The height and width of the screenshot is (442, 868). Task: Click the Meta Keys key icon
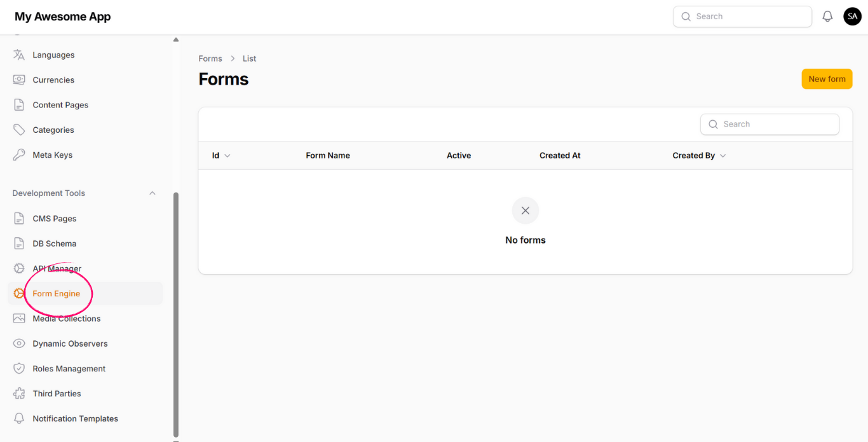tap(19, 155)
